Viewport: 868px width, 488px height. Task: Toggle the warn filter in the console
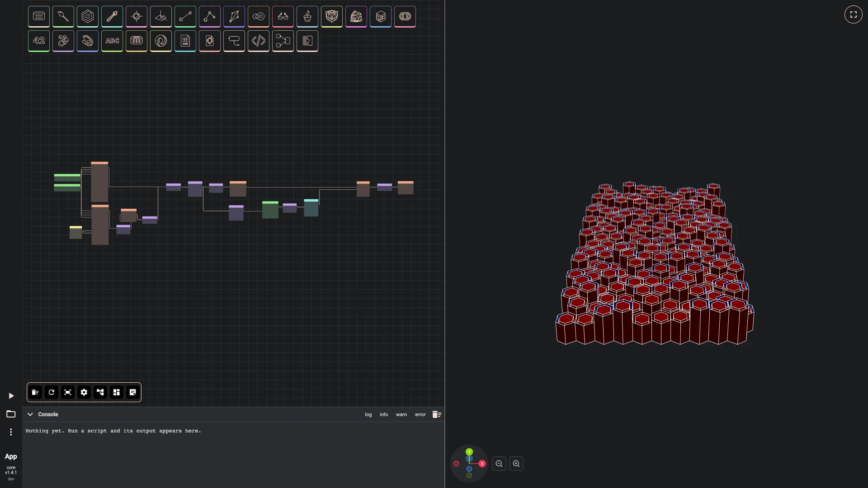pyautogui.click(x=401, y=414)
